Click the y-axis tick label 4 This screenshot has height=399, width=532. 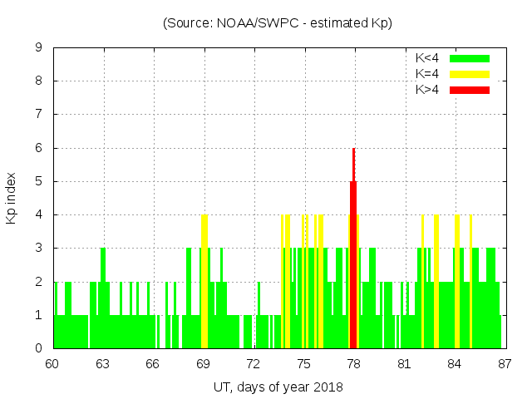(38, 215)
